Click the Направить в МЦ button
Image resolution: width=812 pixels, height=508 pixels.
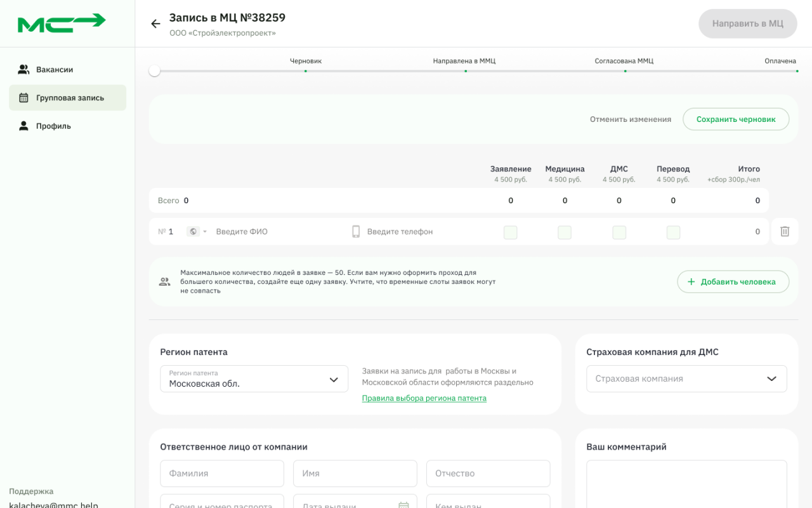[747, 23]
